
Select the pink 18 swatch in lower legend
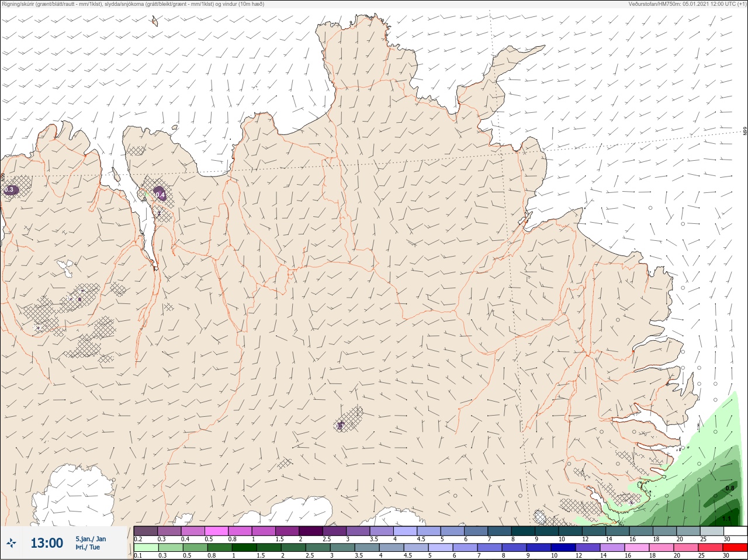tap(662, 548)
